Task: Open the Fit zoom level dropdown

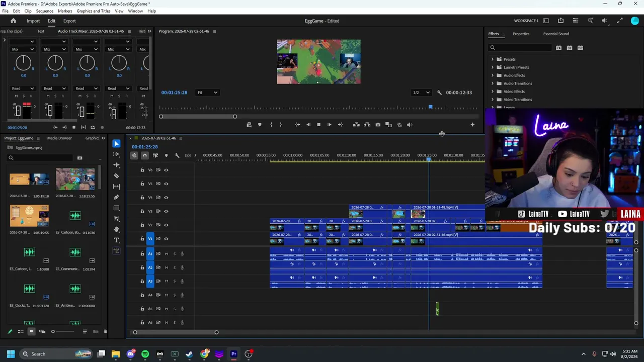Action: (207, 93)
